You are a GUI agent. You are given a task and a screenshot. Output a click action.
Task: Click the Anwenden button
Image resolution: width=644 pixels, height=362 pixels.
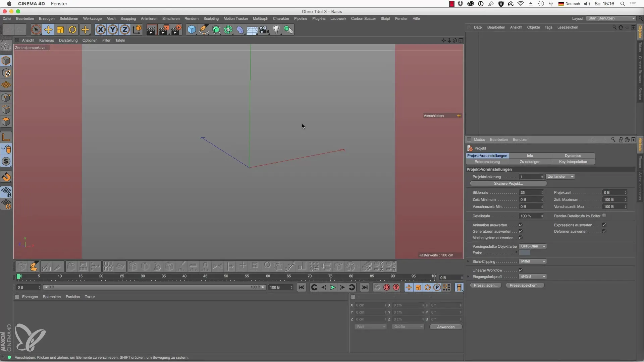446,327
